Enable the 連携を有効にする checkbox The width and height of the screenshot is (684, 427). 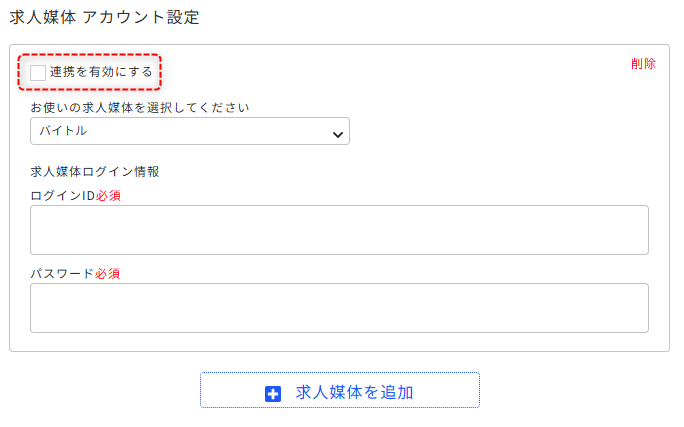(x=38, y=73)
